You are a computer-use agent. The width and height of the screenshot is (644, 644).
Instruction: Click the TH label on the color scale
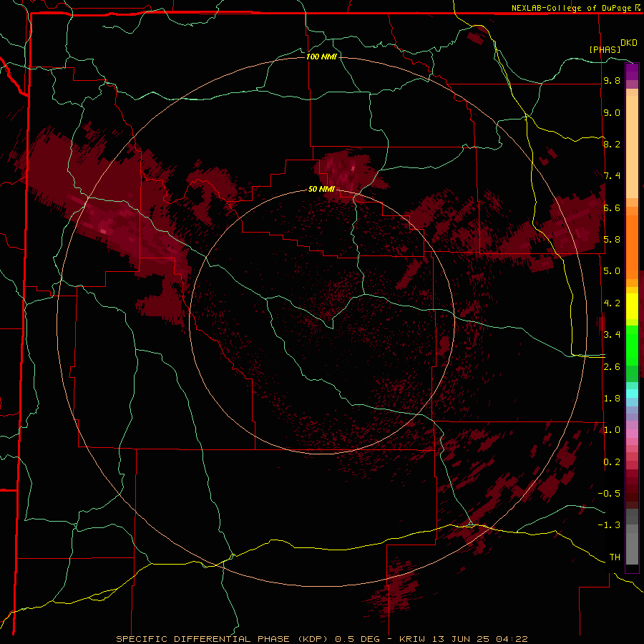tap(615, 557)
